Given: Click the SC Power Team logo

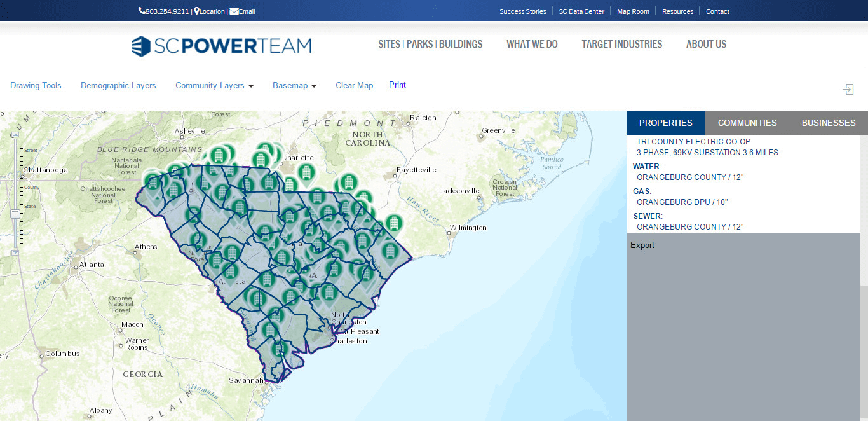Looking at the screenshot, I should click(x=222, y=46).
